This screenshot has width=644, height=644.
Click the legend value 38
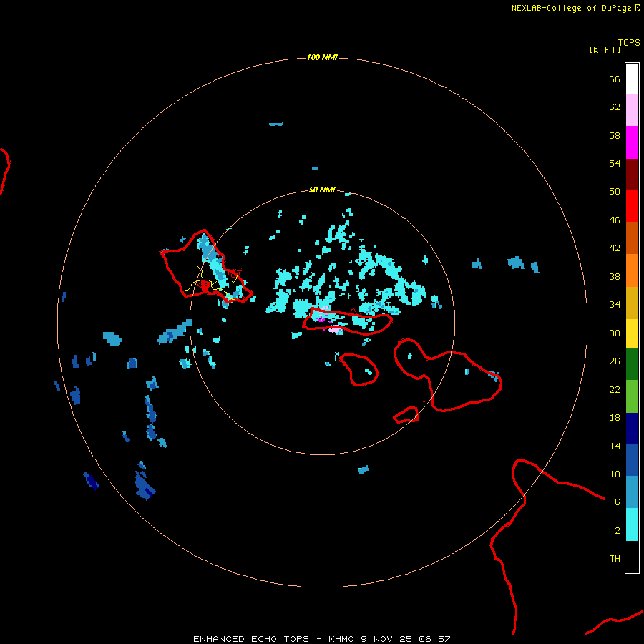615,276
